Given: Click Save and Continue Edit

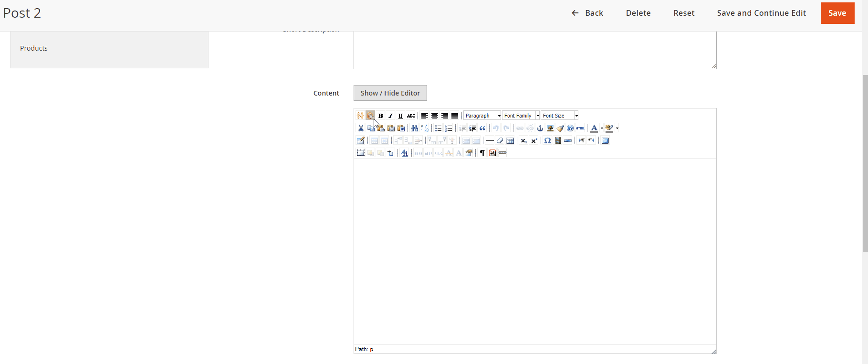Looking at the screenshot, I should click(x=761, y=13).
